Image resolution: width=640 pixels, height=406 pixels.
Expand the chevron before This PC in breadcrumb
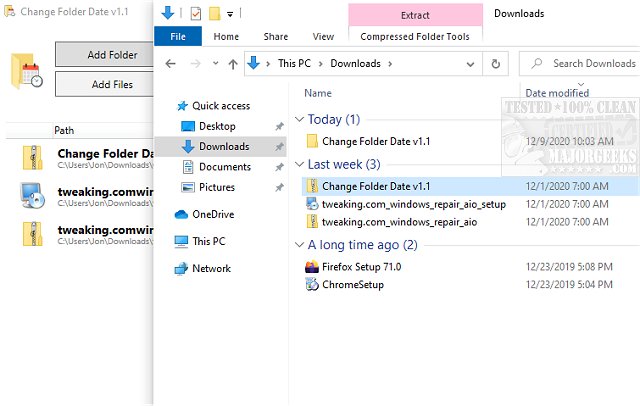268,64
